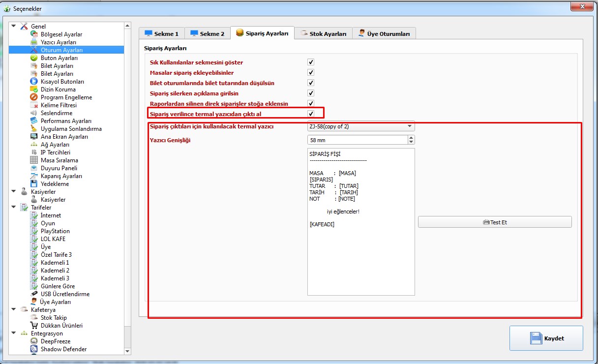Uncheck Masalar sipariş ekleyebilsinler checkbox
The height and width of the screenshot is (364, 598).
(311, 73)
